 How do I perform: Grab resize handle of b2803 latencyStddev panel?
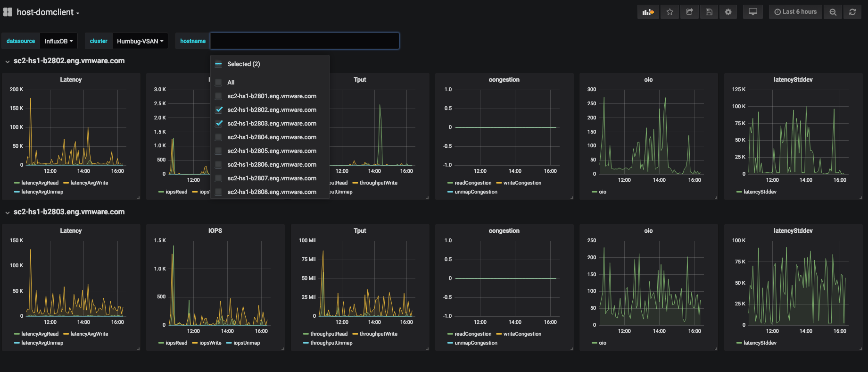click(x=860, y=348)
